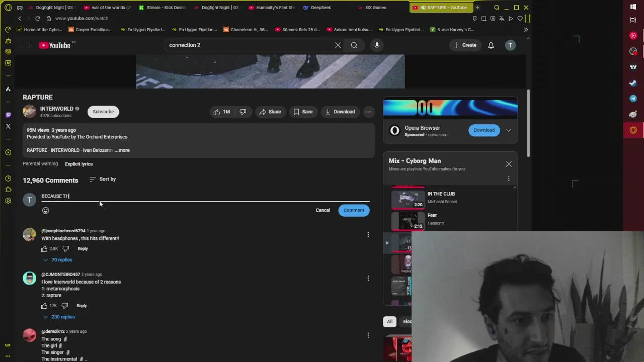
Task: Open emoji picker for comment
Action: pyautogui.click(x=46, y=211)
